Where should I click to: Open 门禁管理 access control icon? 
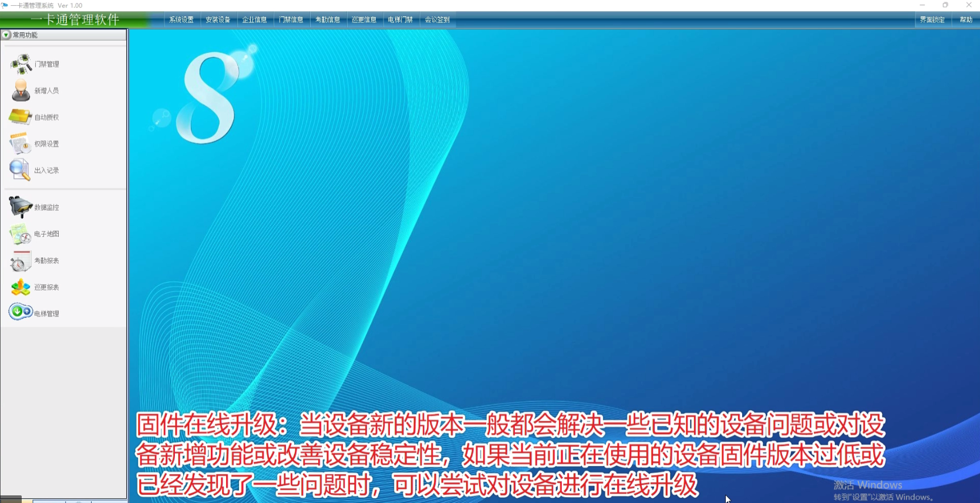click(x=21, y=64)
